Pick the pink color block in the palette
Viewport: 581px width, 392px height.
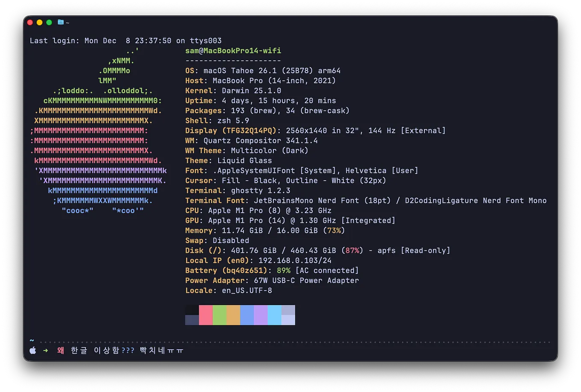(x=206, y=315)
